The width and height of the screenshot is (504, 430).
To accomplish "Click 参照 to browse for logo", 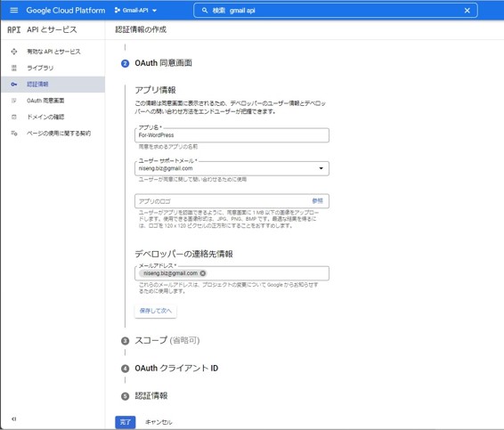I will (x=317, y=200).
